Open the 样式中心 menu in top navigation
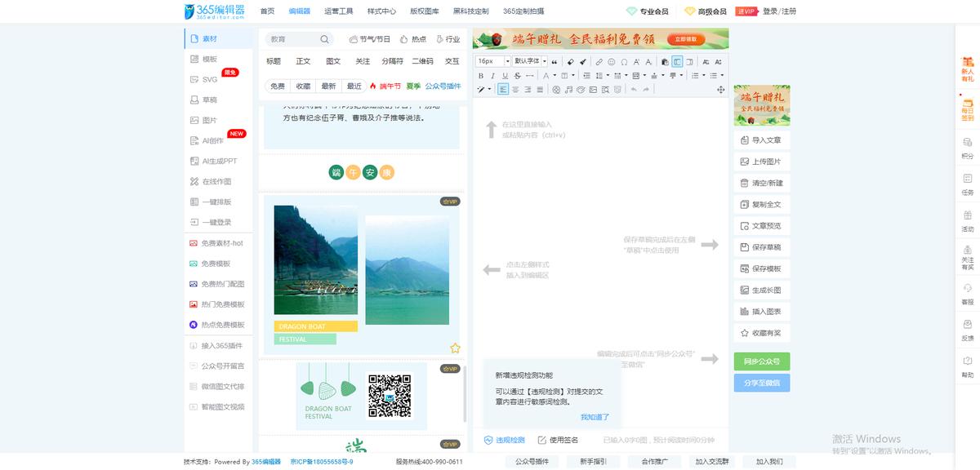This screenshot has width=980, height=470. pyautogui.click(x=381, y=11)
